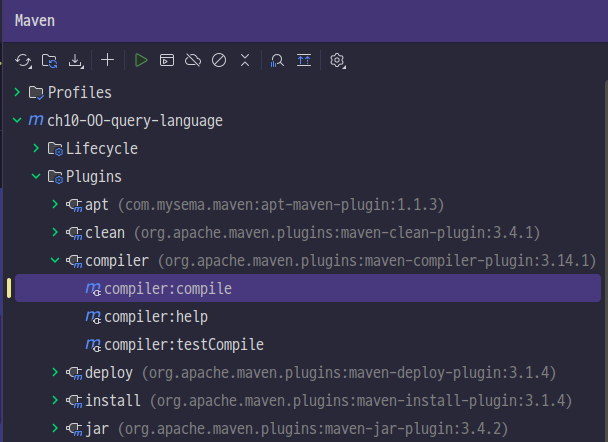Viewport: 608px width, 442px height.
Task: Expand the deploy plugin node
Action: [55, 372]
